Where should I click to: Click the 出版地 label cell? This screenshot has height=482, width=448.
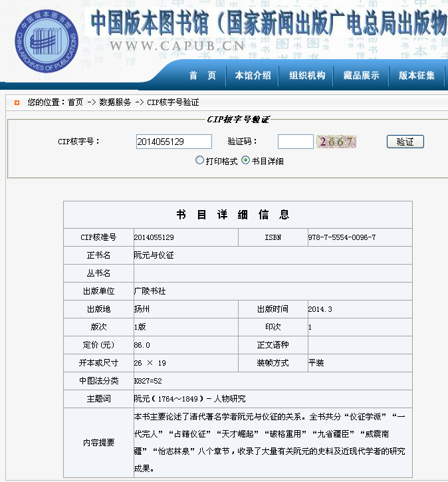point(98,309)
